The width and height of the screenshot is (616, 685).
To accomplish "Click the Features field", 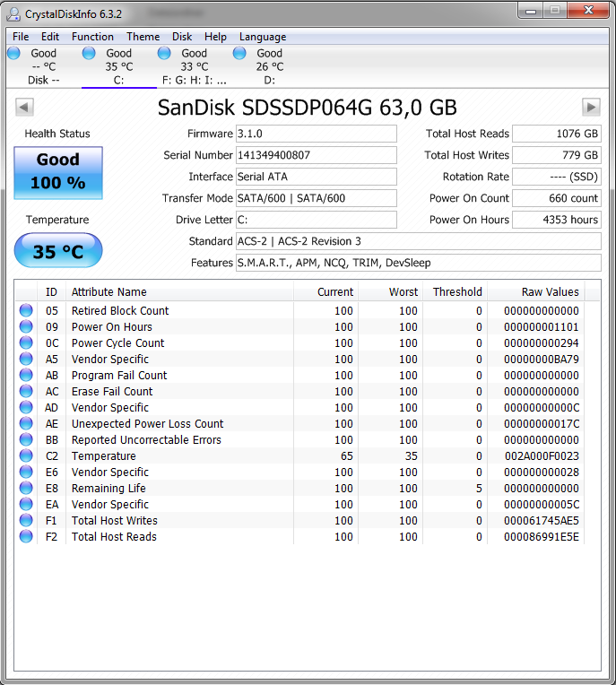I will click(x=419, y=263).
